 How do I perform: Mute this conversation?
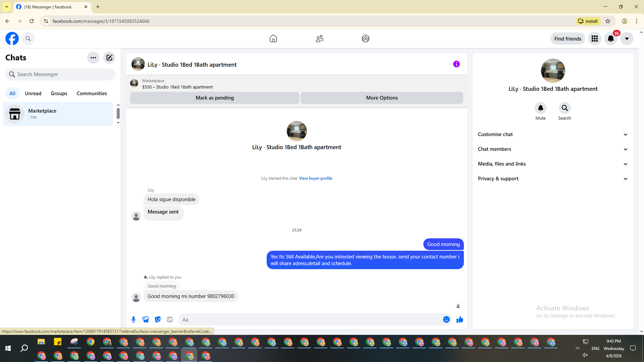(x=540, y=108)
